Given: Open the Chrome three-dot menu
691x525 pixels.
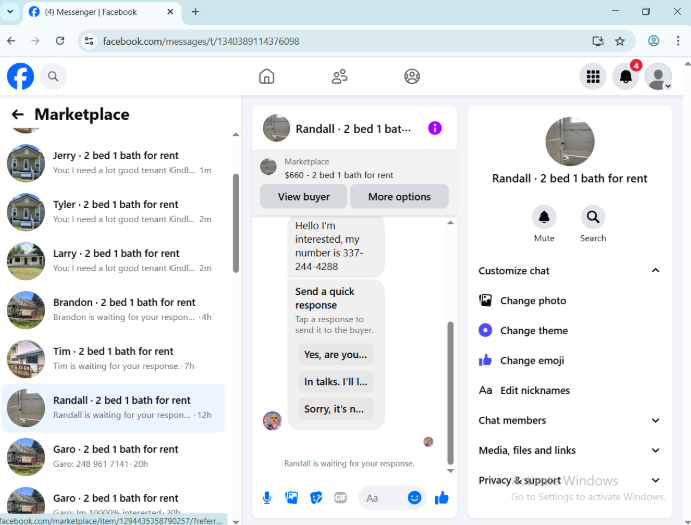Looking at the screenshot, I should (x=678, y=41).
